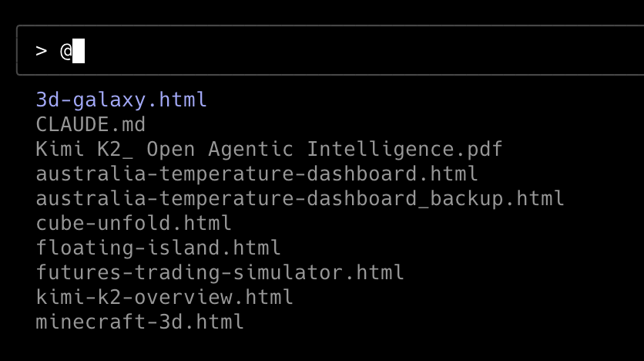This screenshot has width=644, height=361.
Task: Click the only Markdown file suggestion
Action: [90, 124]
